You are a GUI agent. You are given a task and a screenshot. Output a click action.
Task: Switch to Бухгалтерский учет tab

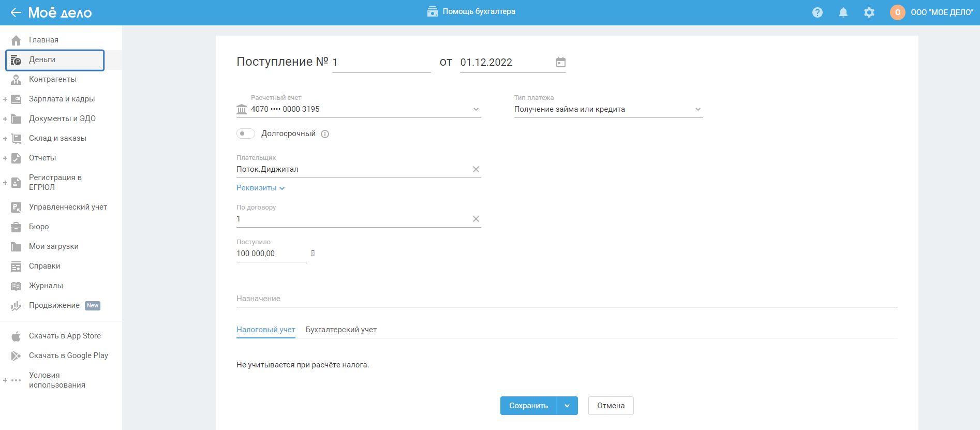pos(341,330)
